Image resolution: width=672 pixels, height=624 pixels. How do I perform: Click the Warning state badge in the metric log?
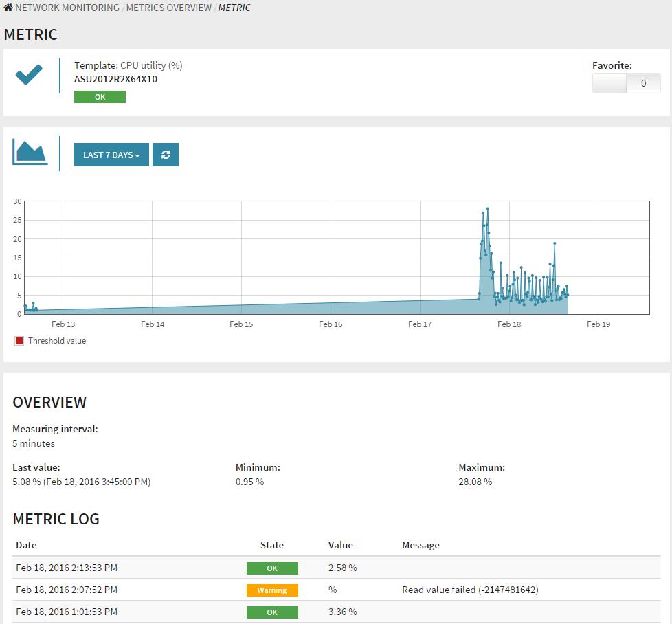tap(272, 590)
